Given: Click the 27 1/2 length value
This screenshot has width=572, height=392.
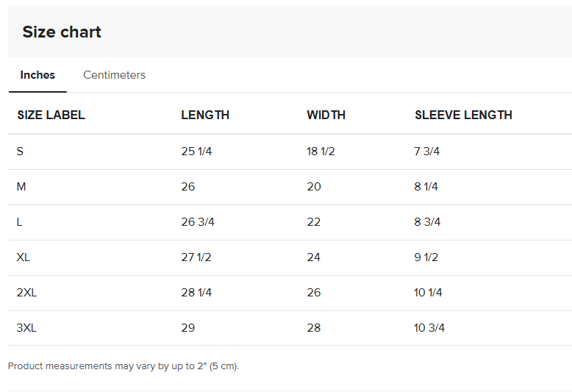Looking at the screenshot, I should pyautogui.click(x=196, y=257).
